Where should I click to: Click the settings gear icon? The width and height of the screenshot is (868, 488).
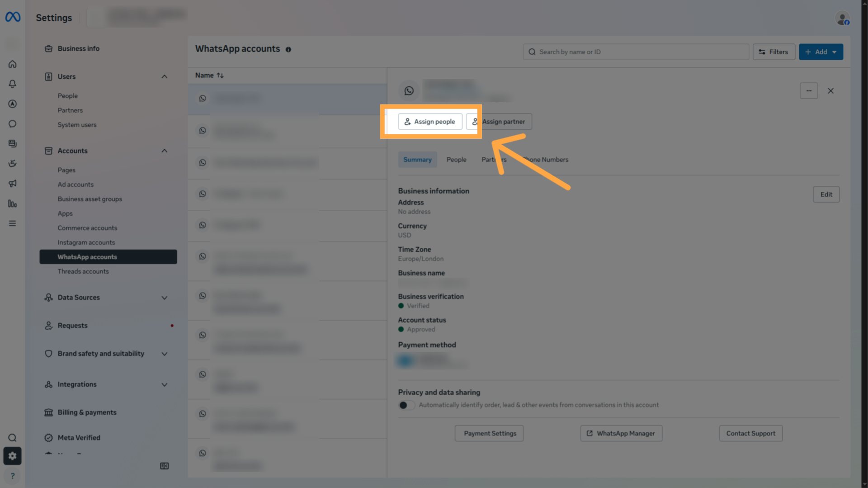pos(13,456)
